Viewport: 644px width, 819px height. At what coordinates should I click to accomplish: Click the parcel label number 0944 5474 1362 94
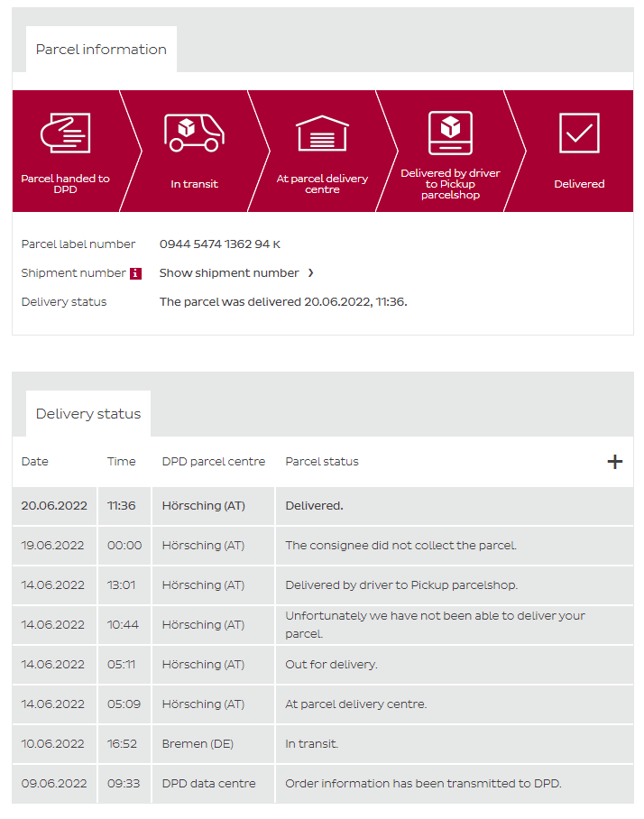click(215, 244)
